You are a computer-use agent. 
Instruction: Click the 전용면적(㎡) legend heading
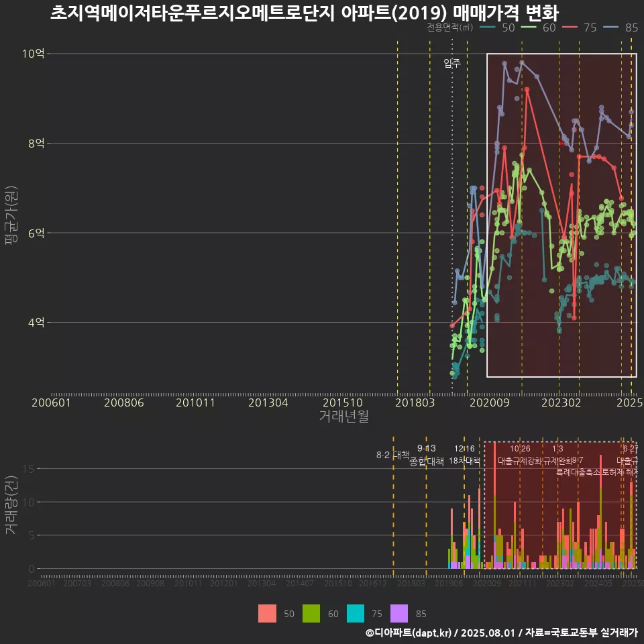point(449,28)
